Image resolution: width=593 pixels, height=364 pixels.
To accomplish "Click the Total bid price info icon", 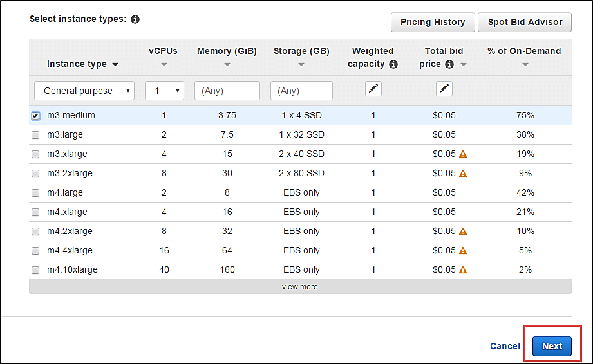I will tap(449, 64).
